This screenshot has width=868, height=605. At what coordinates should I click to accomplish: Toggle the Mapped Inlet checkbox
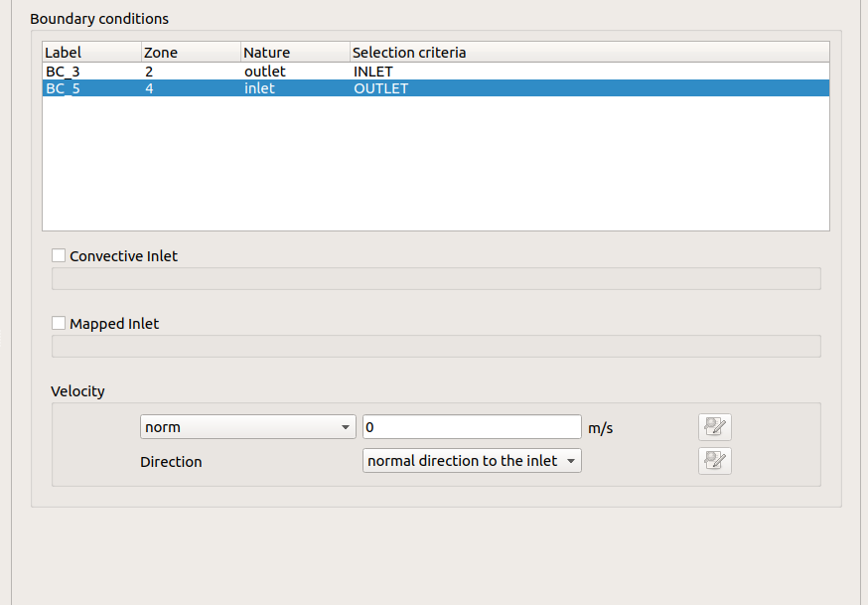point(59,323)
